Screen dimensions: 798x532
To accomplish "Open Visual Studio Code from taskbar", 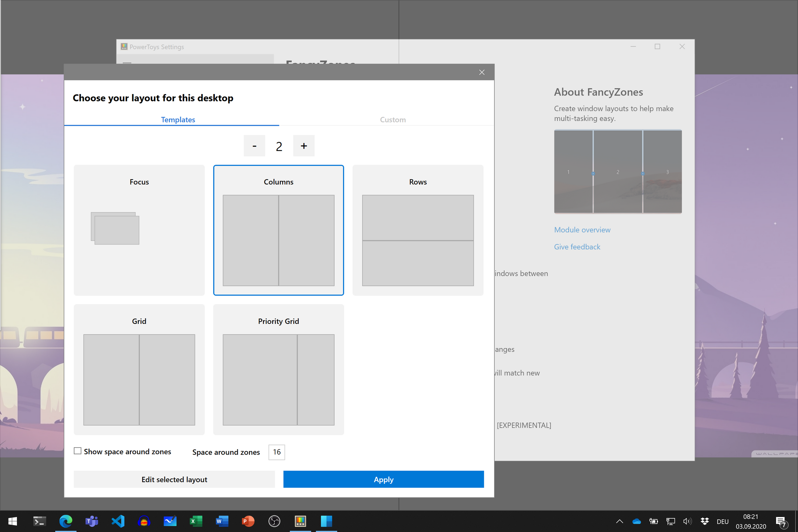I will pos(118,521).
